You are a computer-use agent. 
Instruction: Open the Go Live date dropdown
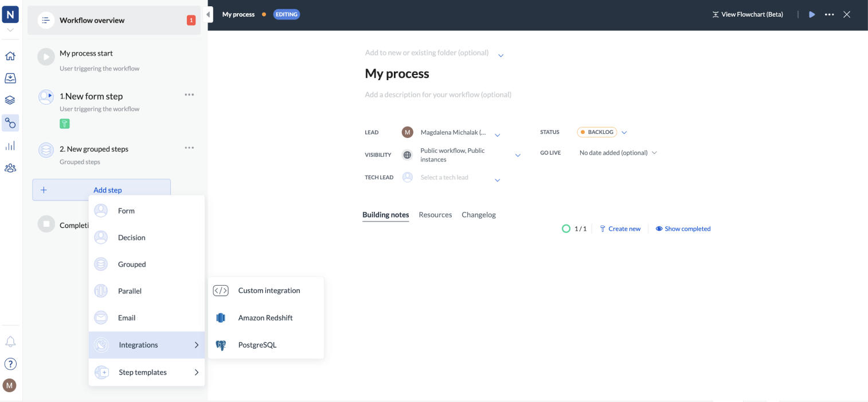click(x=617, y=152)
